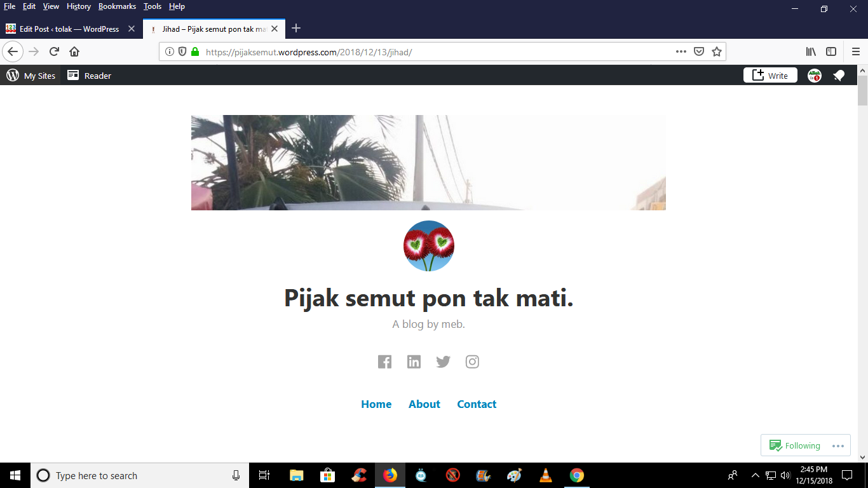The height and width of the screenshot is (488, 868).
Task: Toggle Following status for this blog
Action: point(794,445)
